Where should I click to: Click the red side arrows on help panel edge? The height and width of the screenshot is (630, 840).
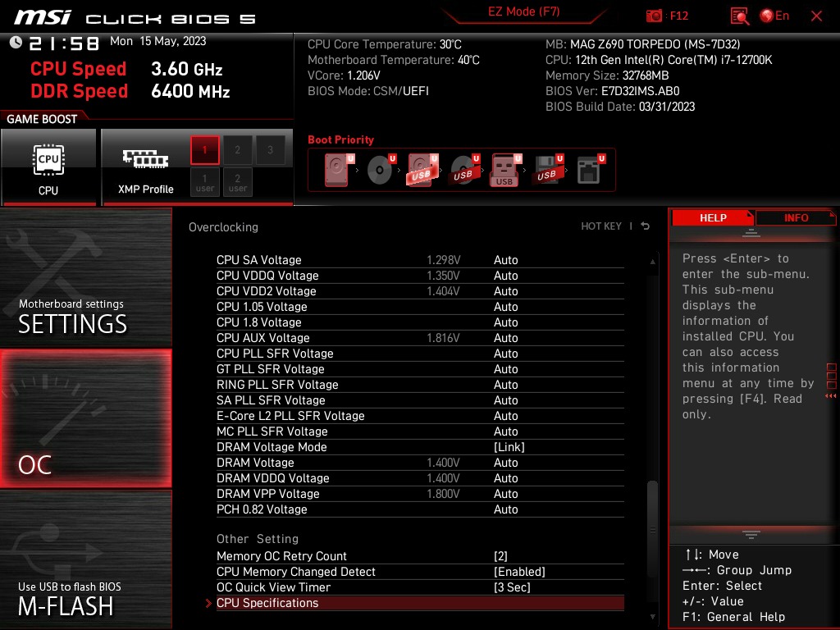831,396
